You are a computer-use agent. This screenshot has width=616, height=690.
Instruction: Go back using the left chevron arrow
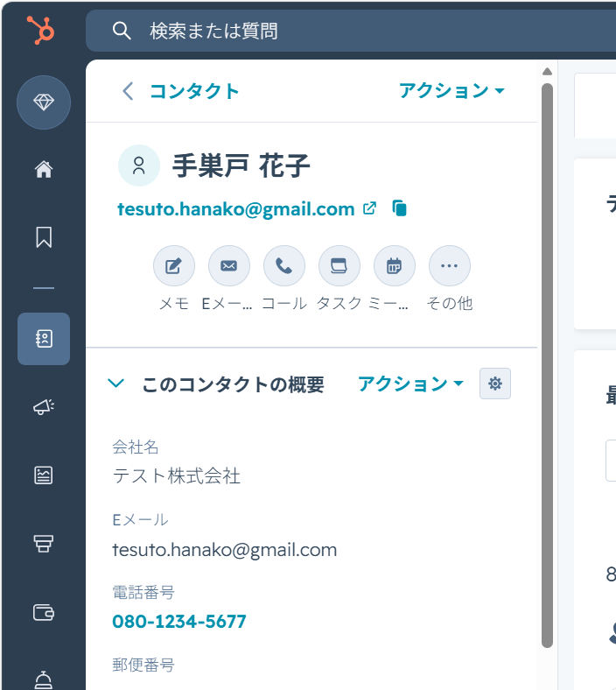click(128, 91)
